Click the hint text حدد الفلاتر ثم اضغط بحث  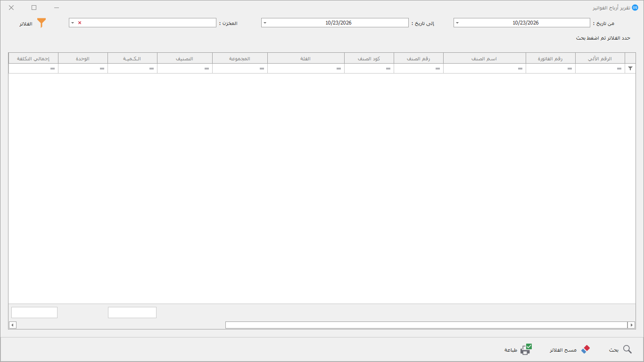[x=603, y=38]
